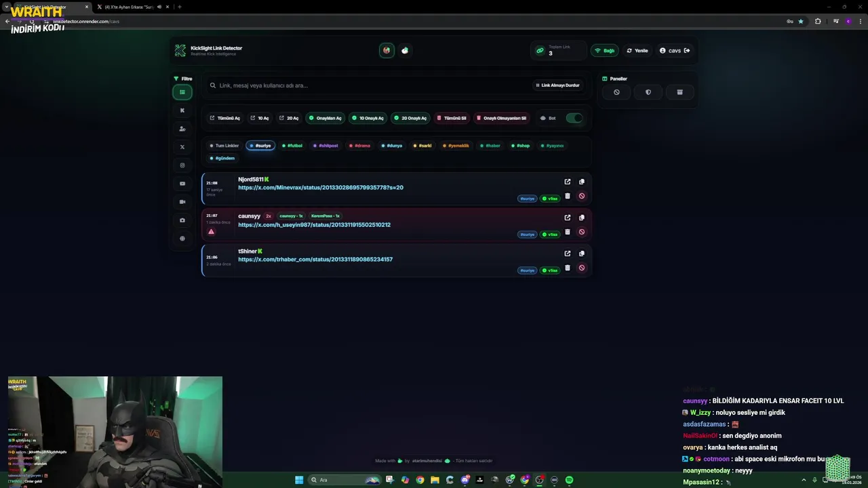Viewport: 868px width, 488px height.
Task: Open the shield panel under Paneller
Action: (648, 92)
